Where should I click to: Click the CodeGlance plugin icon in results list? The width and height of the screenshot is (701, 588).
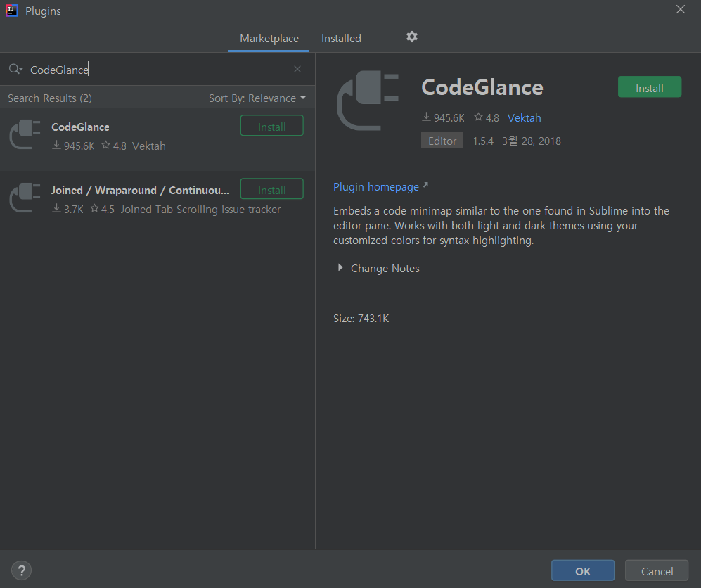pos(25,134)
